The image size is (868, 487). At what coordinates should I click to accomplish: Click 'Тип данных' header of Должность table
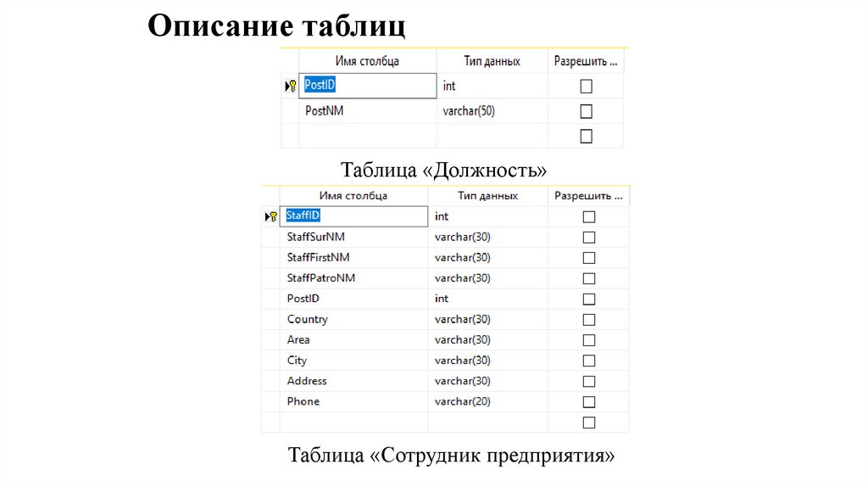(x=492, y=61)
